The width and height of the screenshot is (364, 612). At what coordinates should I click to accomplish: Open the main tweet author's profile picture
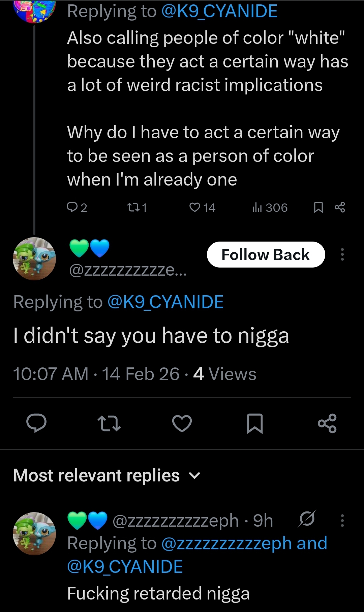pos(34,258)
